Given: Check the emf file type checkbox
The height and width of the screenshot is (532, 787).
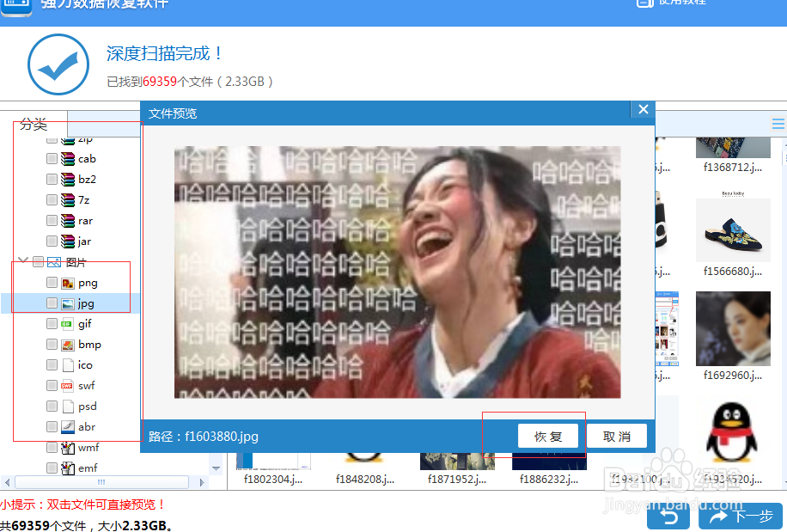Looking at the screenshot, I should coord(52,468).
